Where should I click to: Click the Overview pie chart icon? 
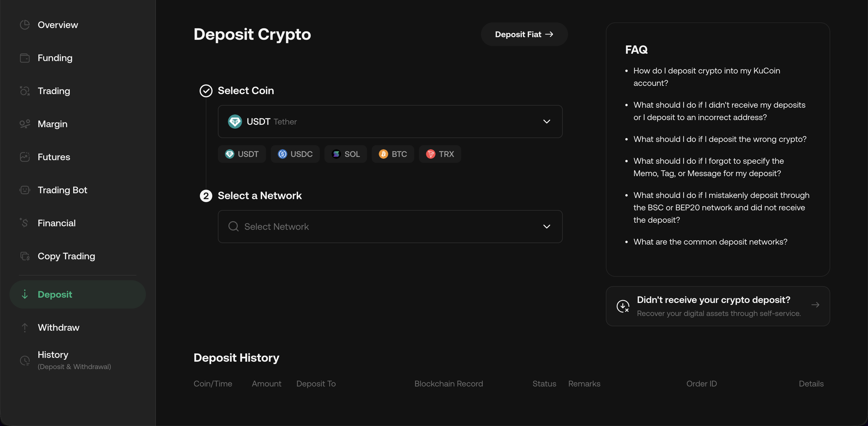point(25,25)
